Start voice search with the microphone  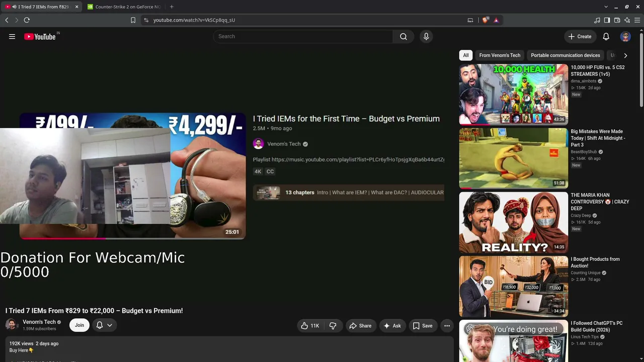tap(426, 36)
